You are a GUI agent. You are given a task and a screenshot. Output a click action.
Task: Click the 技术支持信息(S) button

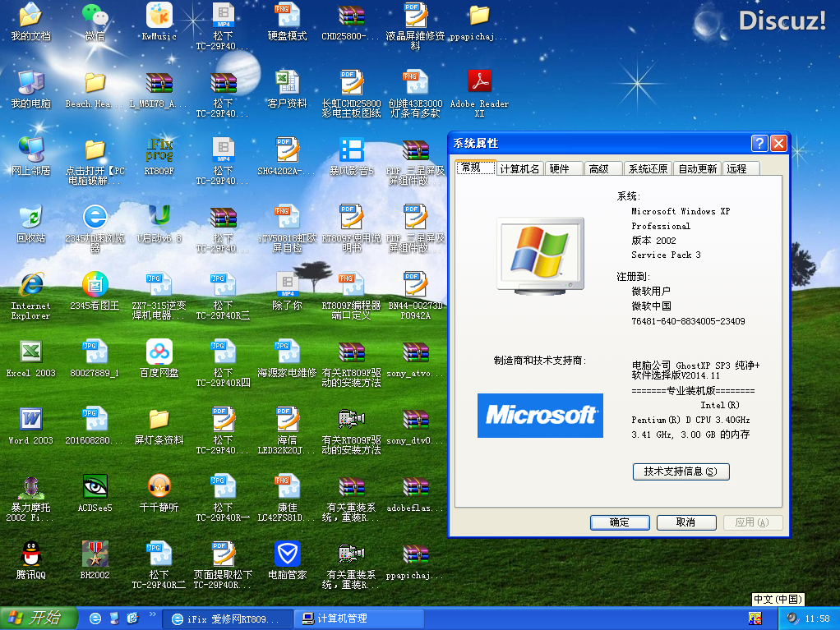click(681, 471)
